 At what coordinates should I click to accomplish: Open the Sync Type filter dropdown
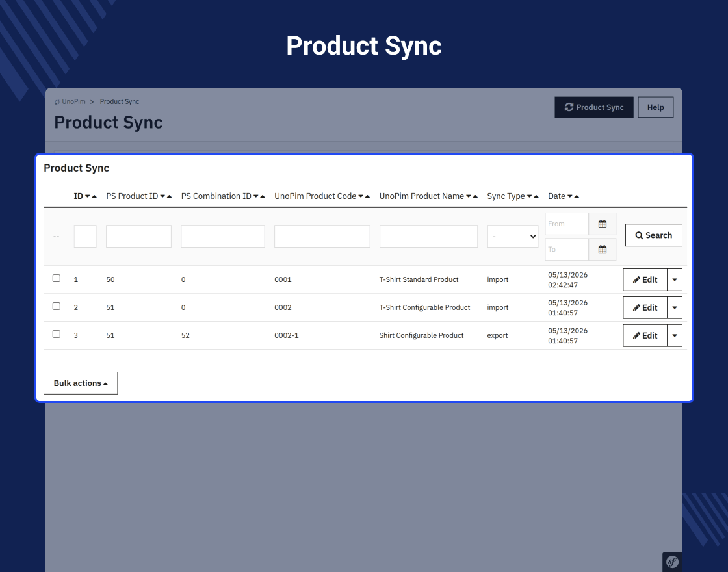pos(513,237)
